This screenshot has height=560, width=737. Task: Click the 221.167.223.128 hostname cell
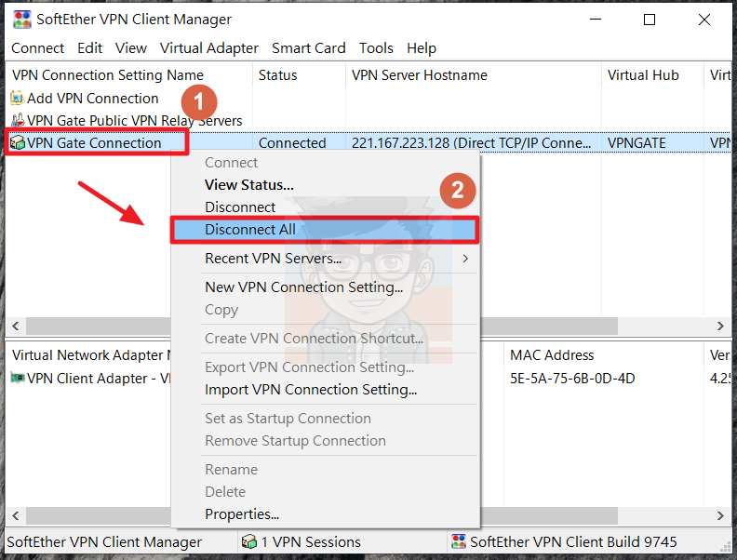(x=472, y=143)
